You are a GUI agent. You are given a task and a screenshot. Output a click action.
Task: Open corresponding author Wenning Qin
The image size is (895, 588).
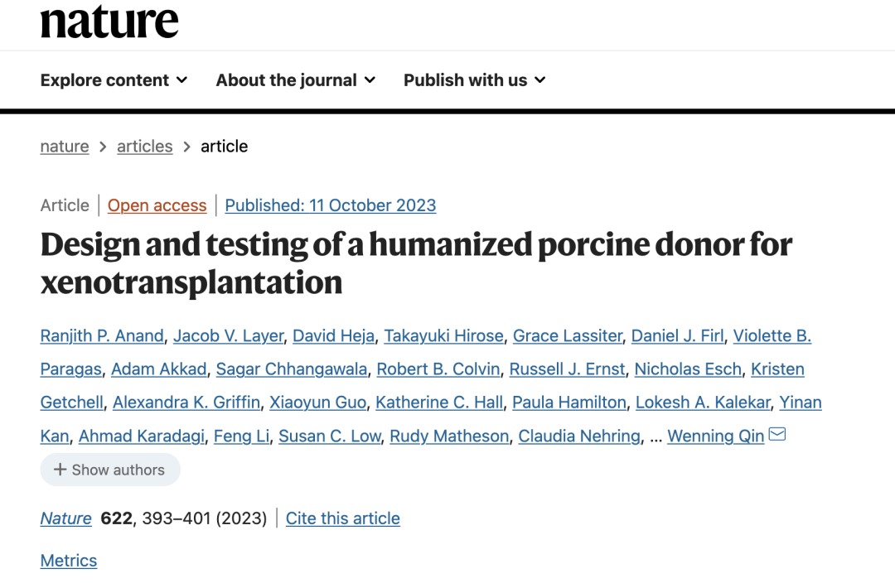click(715, 436)
